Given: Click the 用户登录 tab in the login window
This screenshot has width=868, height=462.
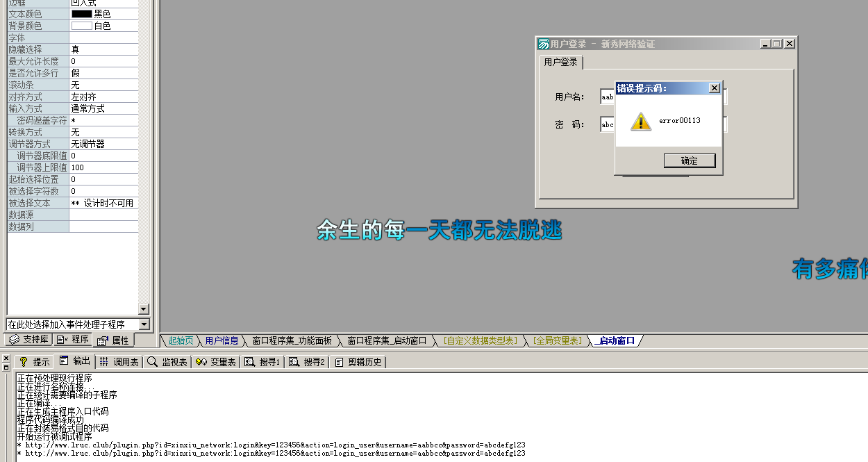Looking at the screenshot, I should point(560,63).
